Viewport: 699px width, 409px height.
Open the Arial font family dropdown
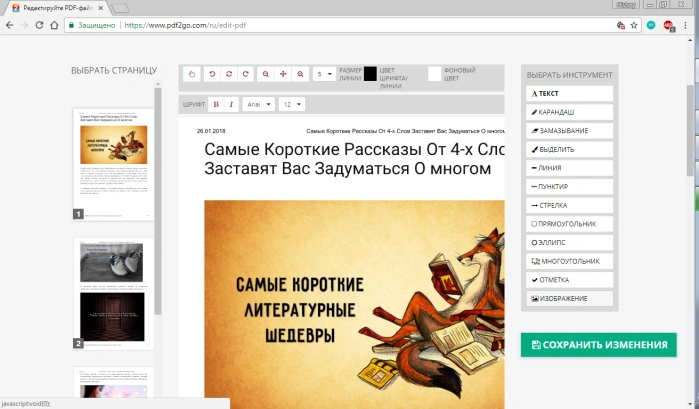[259, 104]
